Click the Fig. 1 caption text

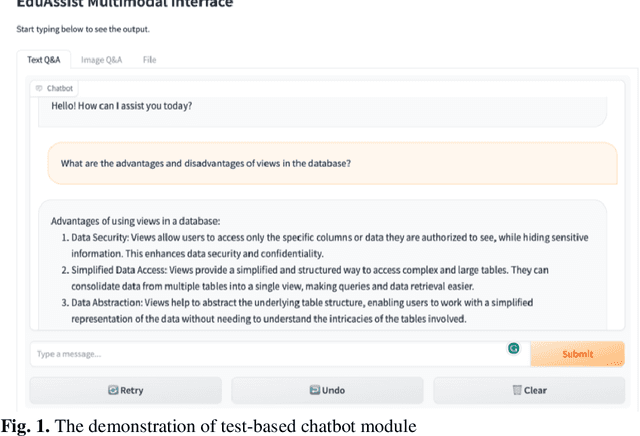(209, 426)
